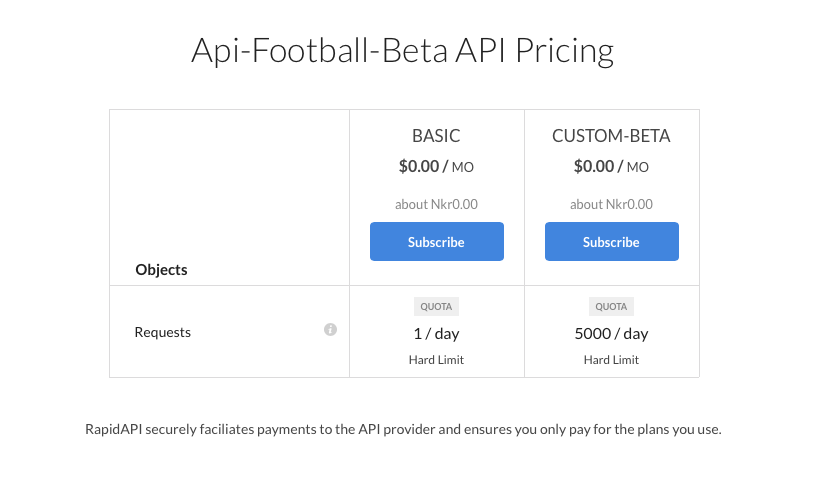Image resolution: width=818 pixels, height=483 pixels.
Task: Select the Requests row label
Action: (163, 332)
